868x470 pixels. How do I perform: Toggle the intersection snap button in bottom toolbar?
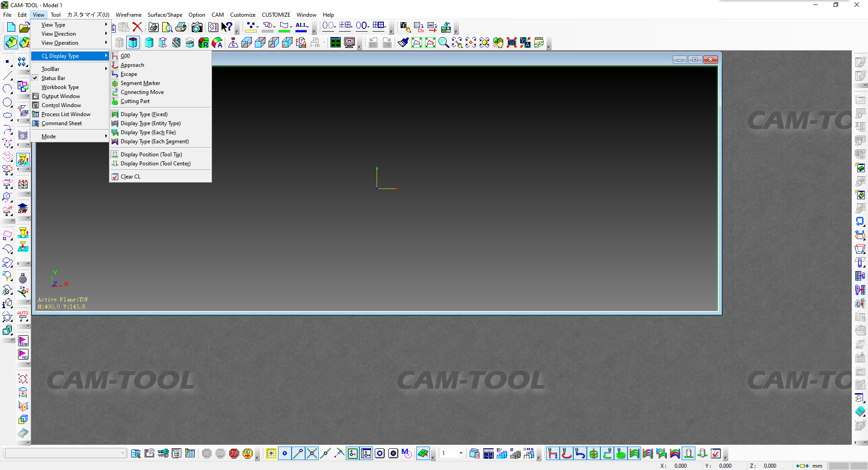coord(312,453)
